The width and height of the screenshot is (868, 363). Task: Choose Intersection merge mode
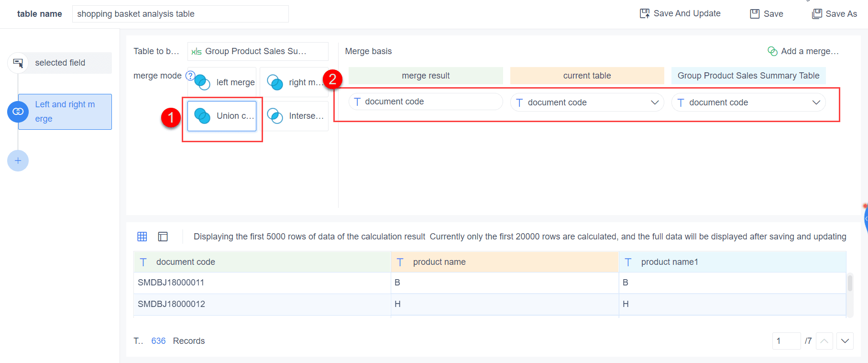tap(295, 116)
